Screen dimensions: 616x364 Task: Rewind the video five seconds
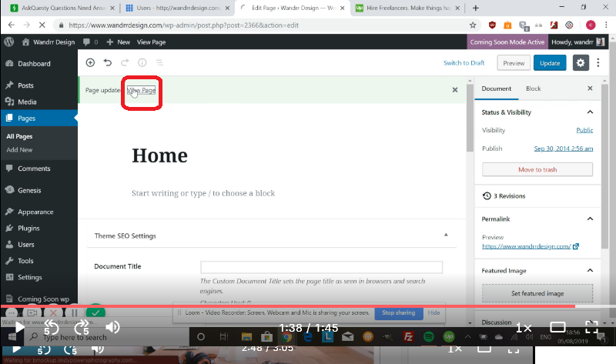(x=51, y=328)
